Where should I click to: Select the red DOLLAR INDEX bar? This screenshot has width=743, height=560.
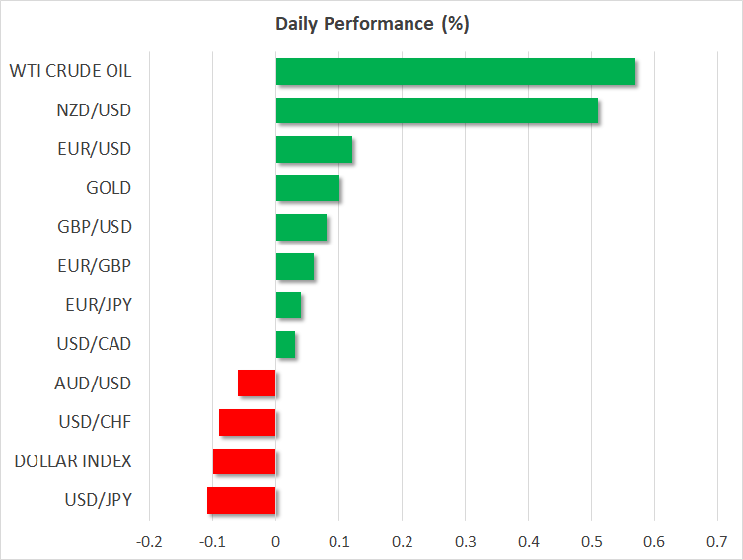point(244,461)
